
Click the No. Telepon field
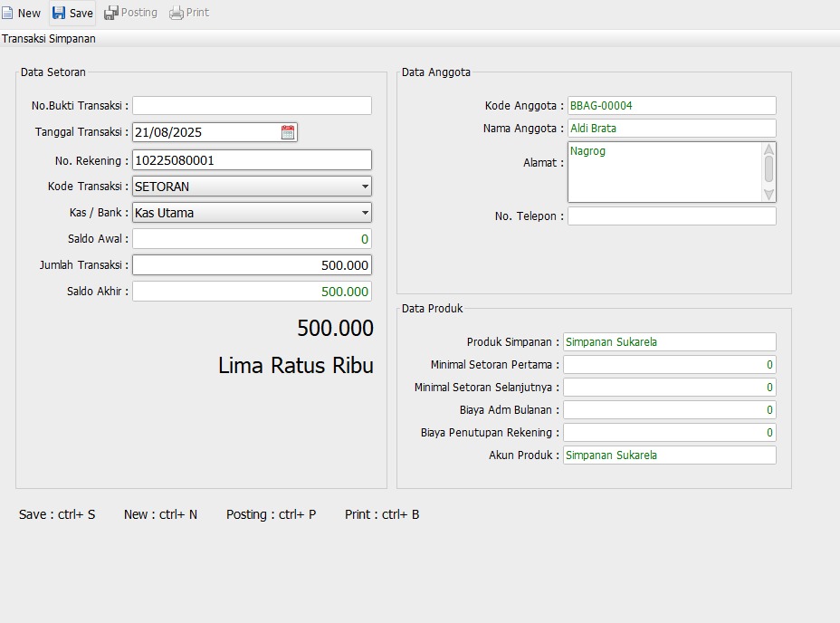[x=671, y=216]
